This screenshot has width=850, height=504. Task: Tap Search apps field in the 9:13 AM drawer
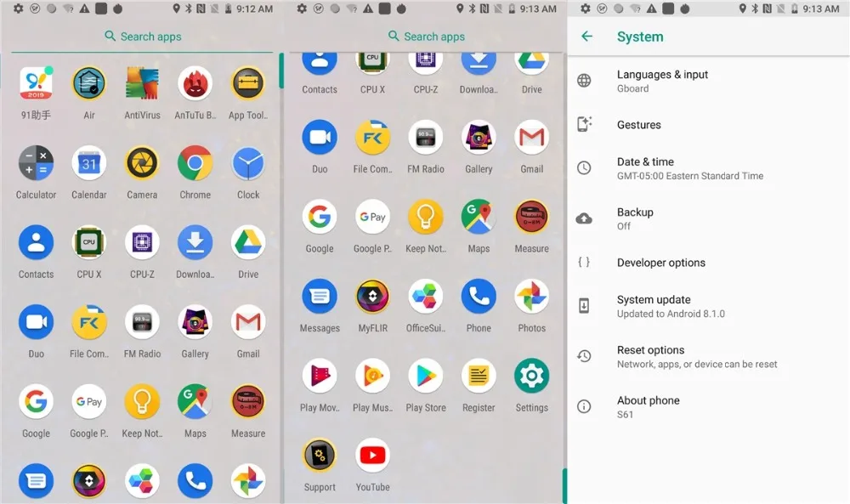[x=426, y=37]
